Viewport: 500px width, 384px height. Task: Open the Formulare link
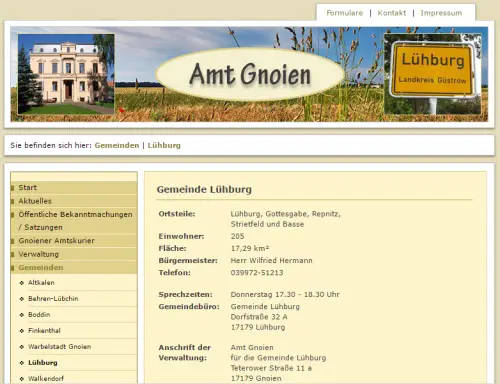[x=345, y=13]
